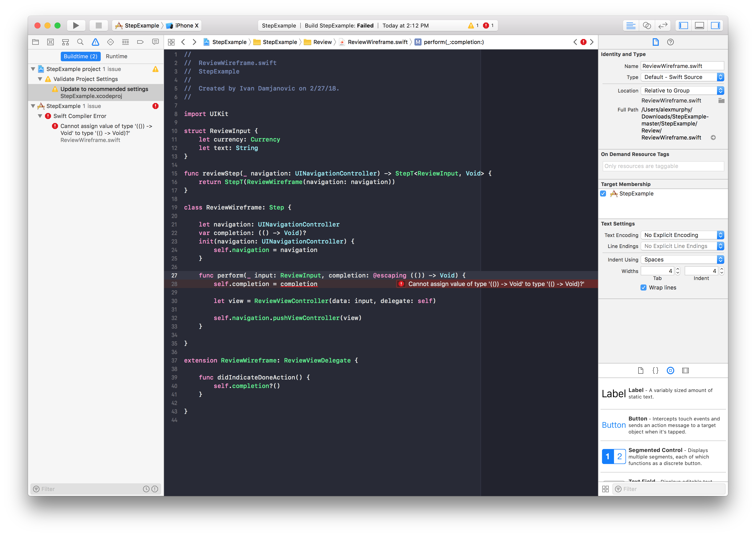Image resolution: width=756 pixels, height=536 pixels.
Task: Open the Quick Help inspector icon
Action: (670, 42)
